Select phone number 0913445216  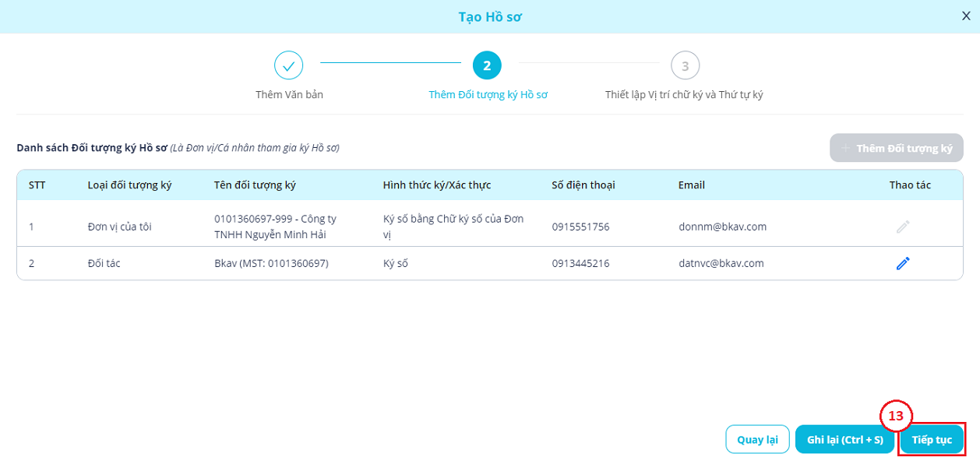(x=580, y=264)
